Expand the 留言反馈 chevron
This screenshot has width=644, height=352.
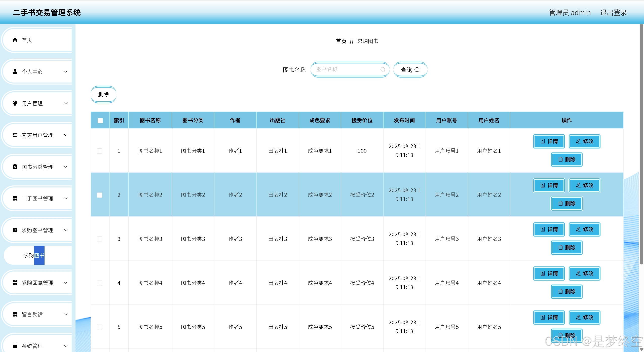click(66, 315)
